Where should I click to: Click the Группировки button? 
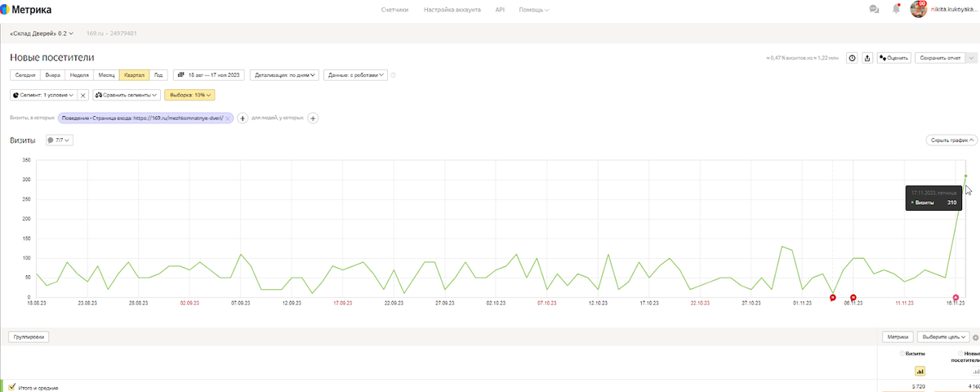tap(29, 336)
